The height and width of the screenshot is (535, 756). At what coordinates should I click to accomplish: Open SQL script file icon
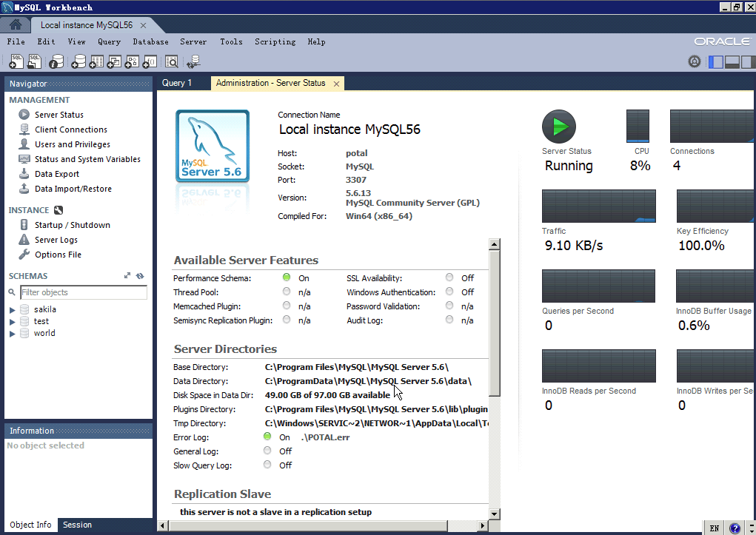click(x=34, y=61)
